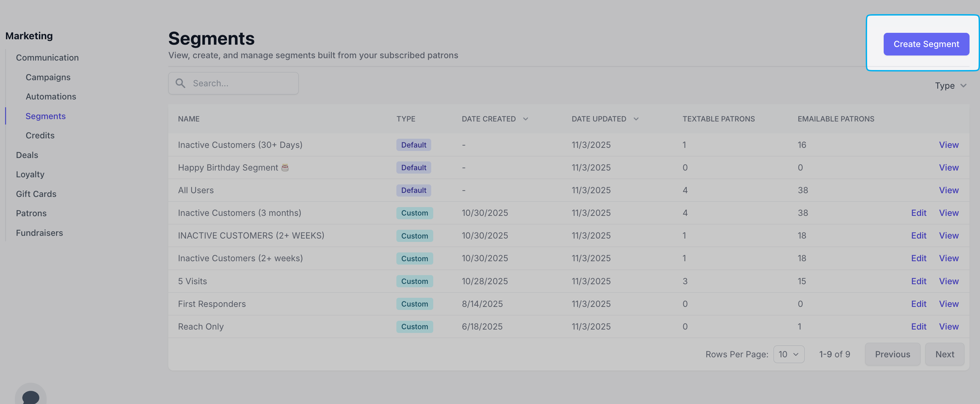The height and width of the screenshot is (404, 980).
Task: Select Credits in the sidebar
Action: tap(40, 136)
